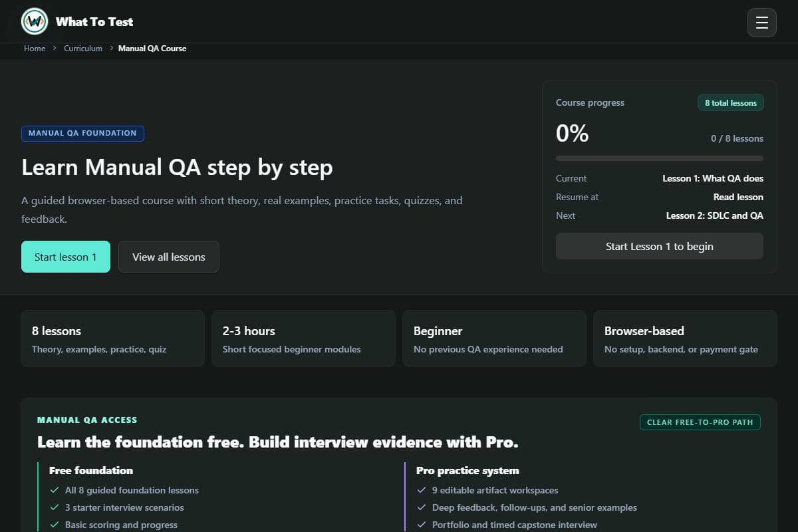Screen dimensions: 798x532
Task: Open the hamburger menu
Action: click(x=762, y=23)
